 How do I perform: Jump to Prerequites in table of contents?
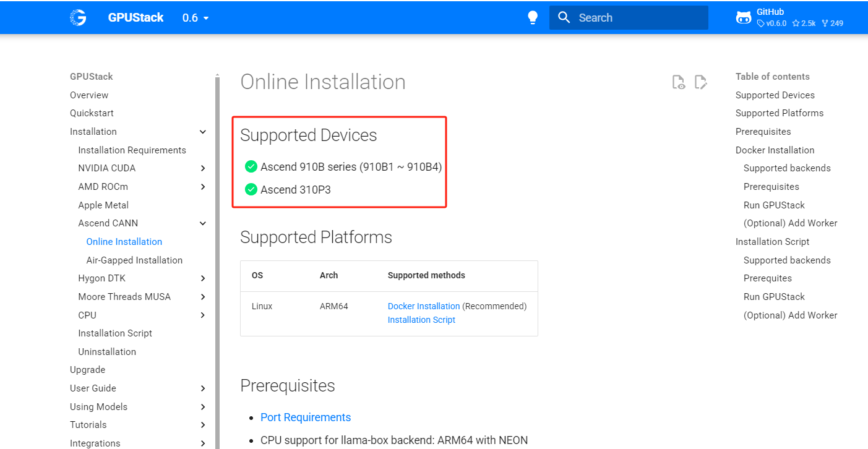pyautogui.click(x=768, y=278)
